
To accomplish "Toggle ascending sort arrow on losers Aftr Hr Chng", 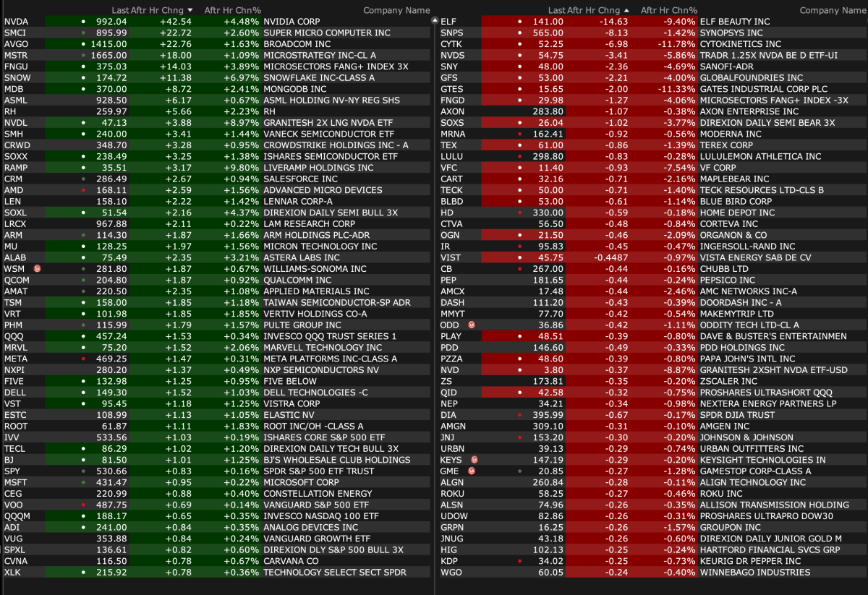I will click(x=626, y=10).
